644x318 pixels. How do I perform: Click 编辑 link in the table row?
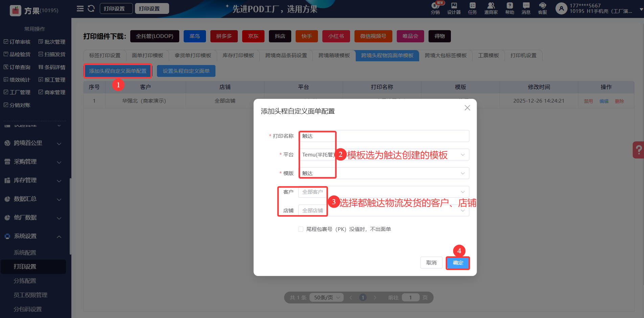pos(604,101)
